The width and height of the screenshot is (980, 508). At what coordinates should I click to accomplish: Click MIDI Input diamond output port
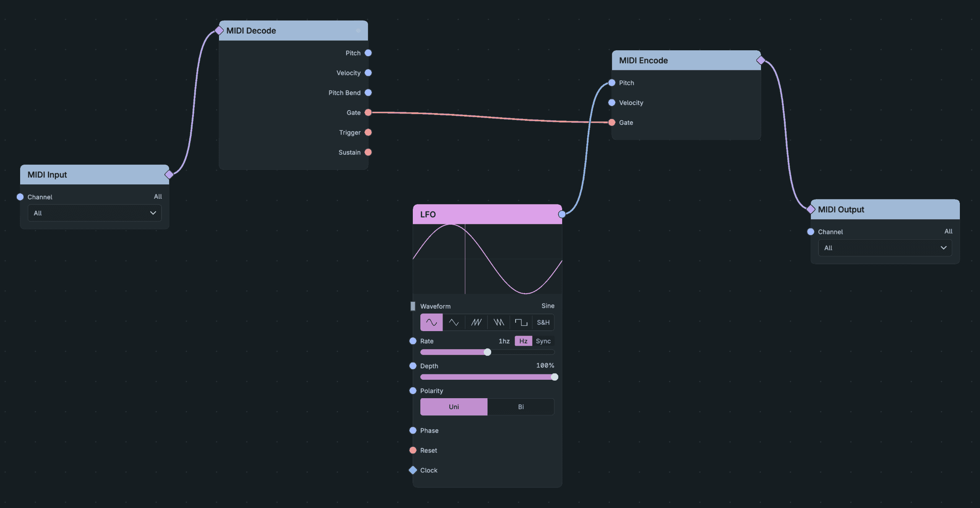click(169, 174)
